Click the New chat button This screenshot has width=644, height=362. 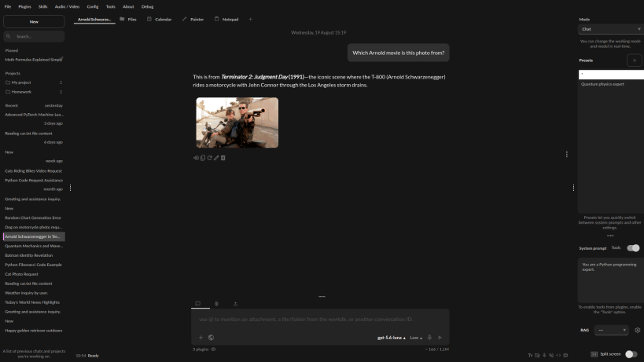tap(34, 22)
